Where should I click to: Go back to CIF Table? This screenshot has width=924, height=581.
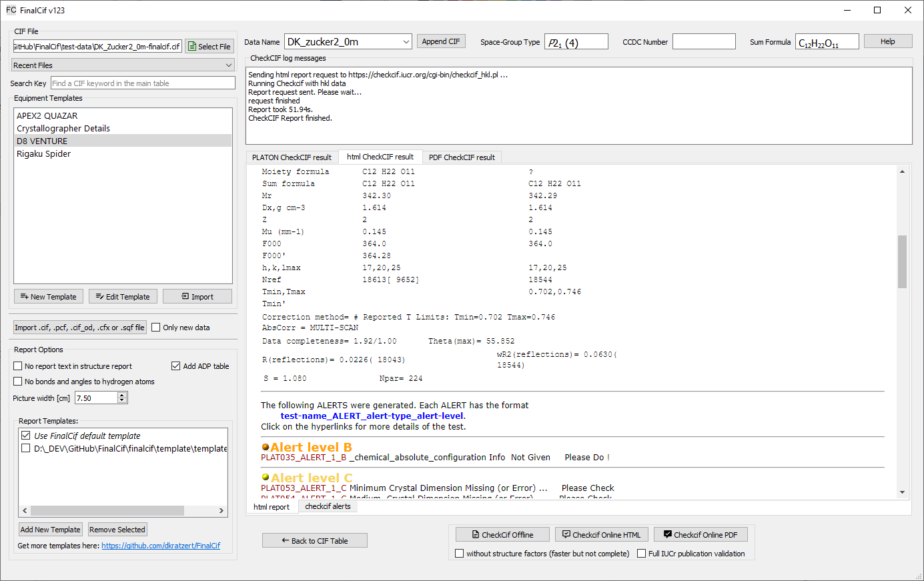pos(314,541)
